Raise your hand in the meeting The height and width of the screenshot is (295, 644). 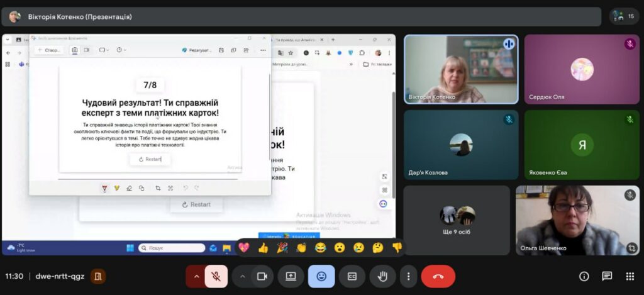382,276
